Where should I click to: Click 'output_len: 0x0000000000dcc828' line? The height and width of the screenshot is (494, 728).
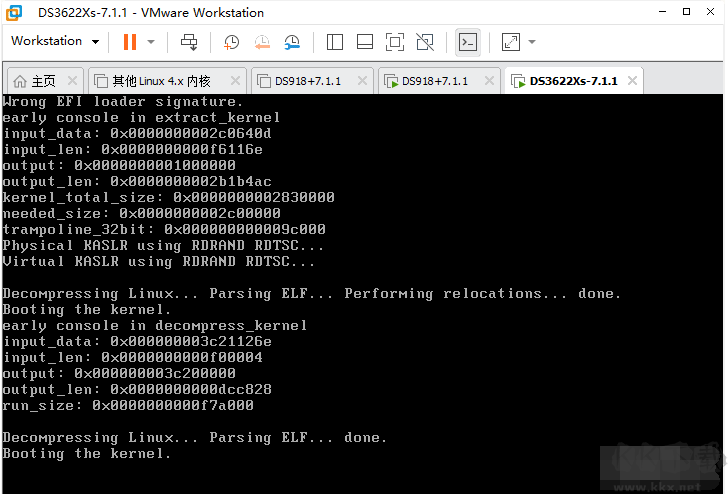pos(137,390)
